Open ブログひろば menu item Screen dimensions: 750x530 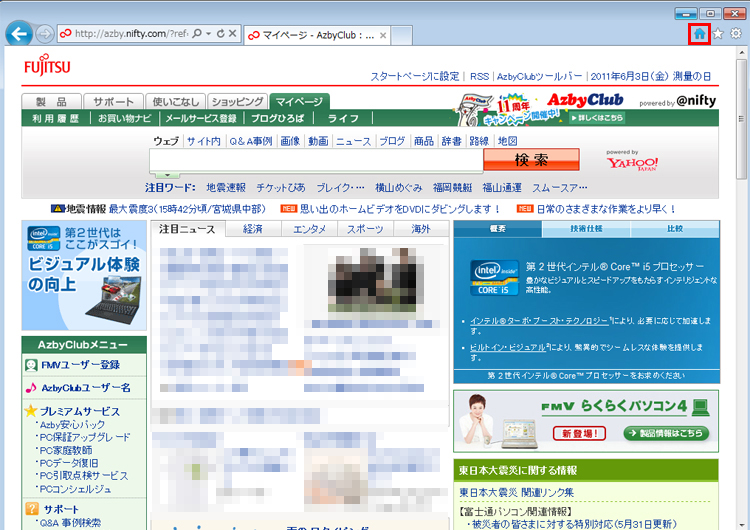(277, 118)
